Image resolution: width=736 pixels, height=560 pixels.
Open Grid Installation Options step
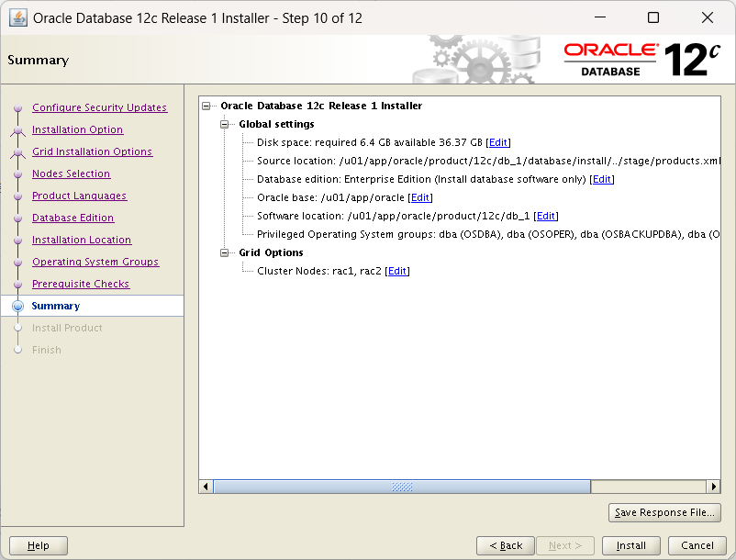[x=92, y=151]
